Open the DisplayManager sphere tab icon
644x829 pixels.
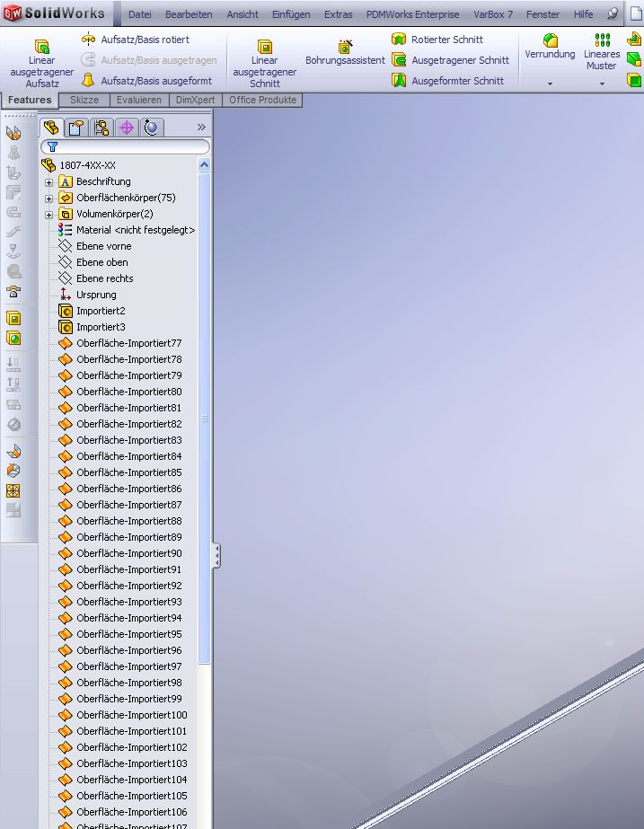[x=151, y=128]
